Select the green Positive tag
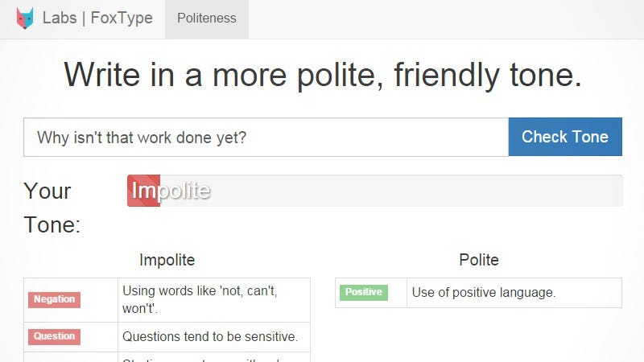Screen dimensions: 644x362 pyautogui.click(x=364, y=293)
